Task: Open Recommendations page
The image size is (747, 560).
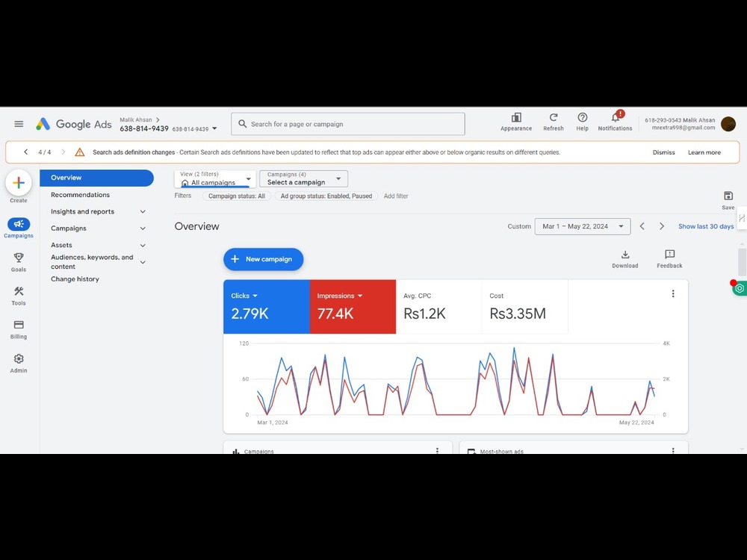Action: click(80, 195)
